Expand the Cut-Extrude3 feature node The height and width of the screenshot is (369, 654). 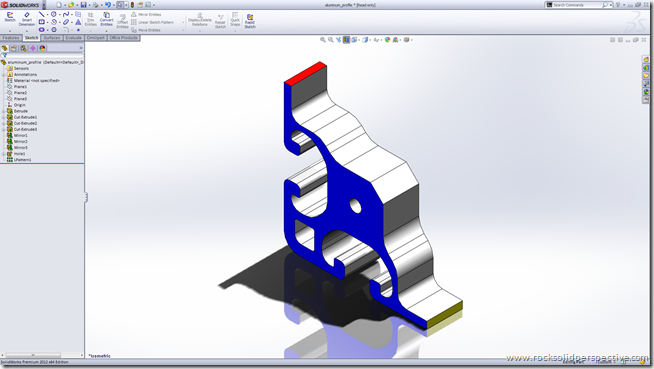(4, 130)
